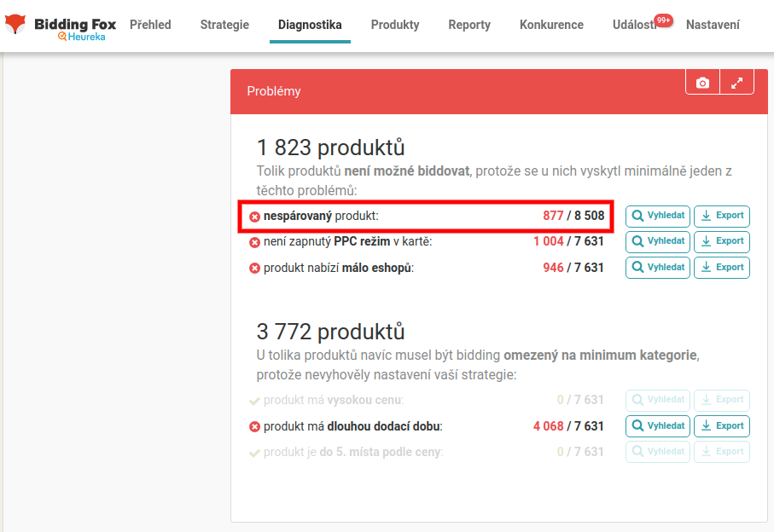Click Vyhledat for málo eshopů row

[657, 268]
